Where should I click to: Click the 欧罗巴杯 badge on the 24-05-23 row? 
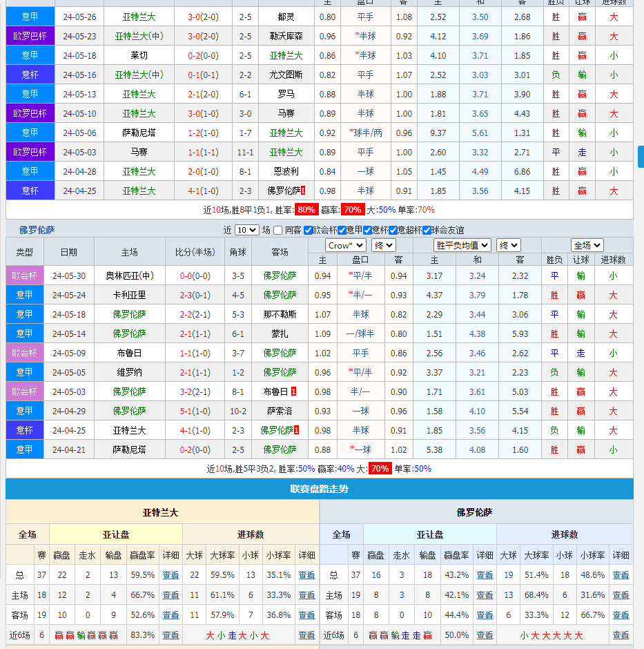click(30, 36)
